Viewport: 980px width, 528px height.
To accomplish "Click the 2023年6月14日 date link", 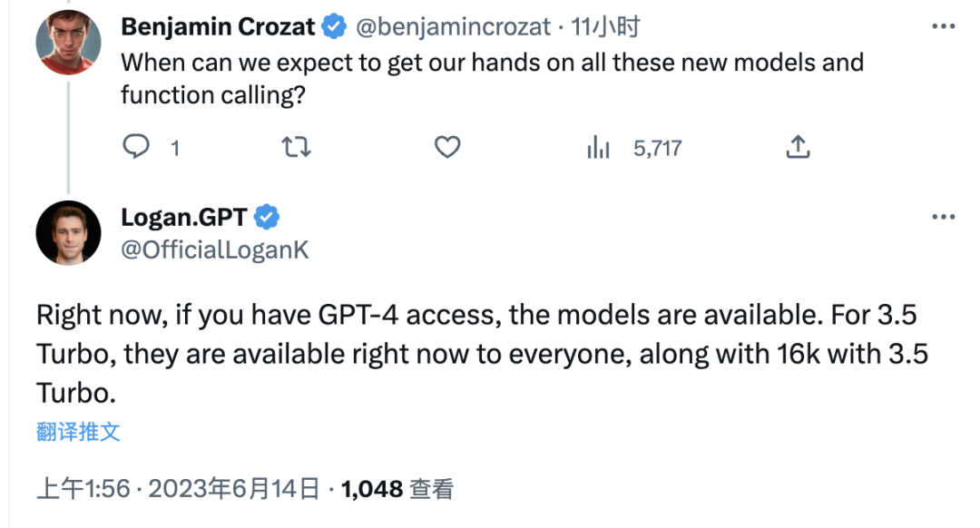I will click(234, 489).
